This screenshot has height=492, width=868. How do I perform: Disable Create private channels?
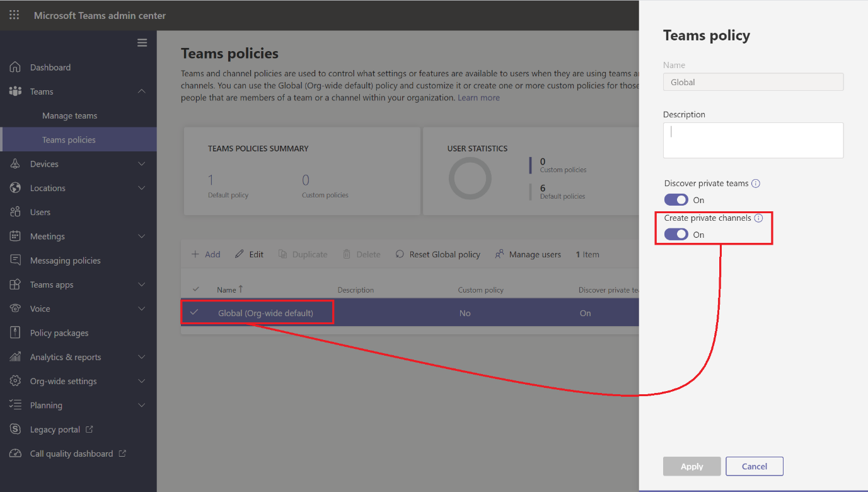tap(676, 234)
